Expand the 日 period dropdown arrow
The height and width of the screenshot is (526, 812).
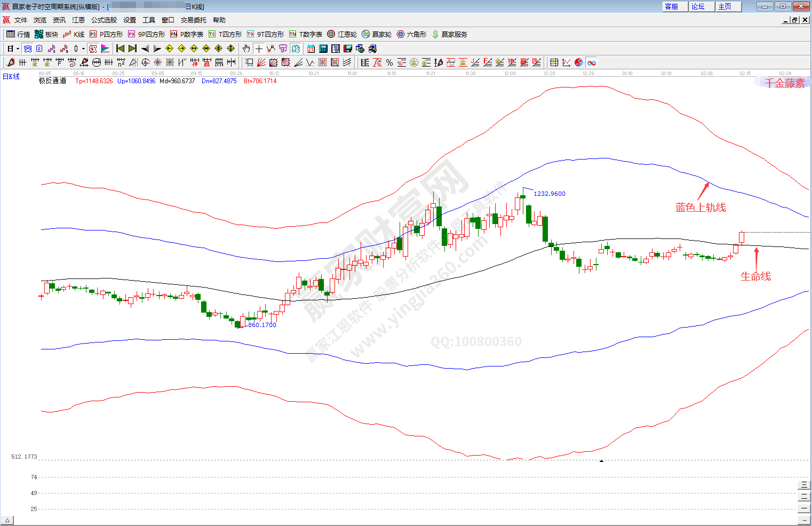click(18, 49)
